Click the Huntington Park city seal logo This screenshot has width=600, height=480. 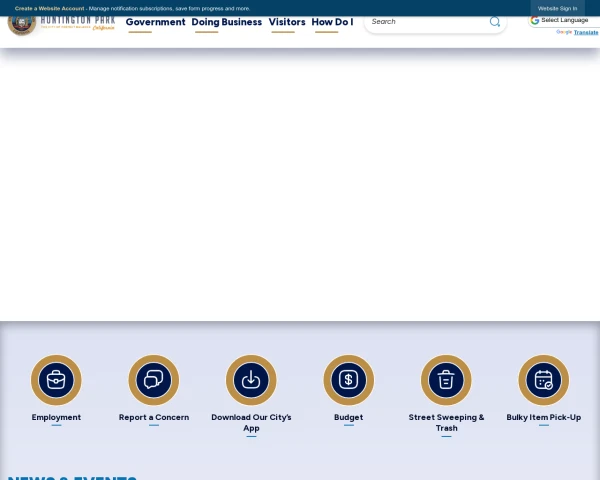click(x=22, y=24)
